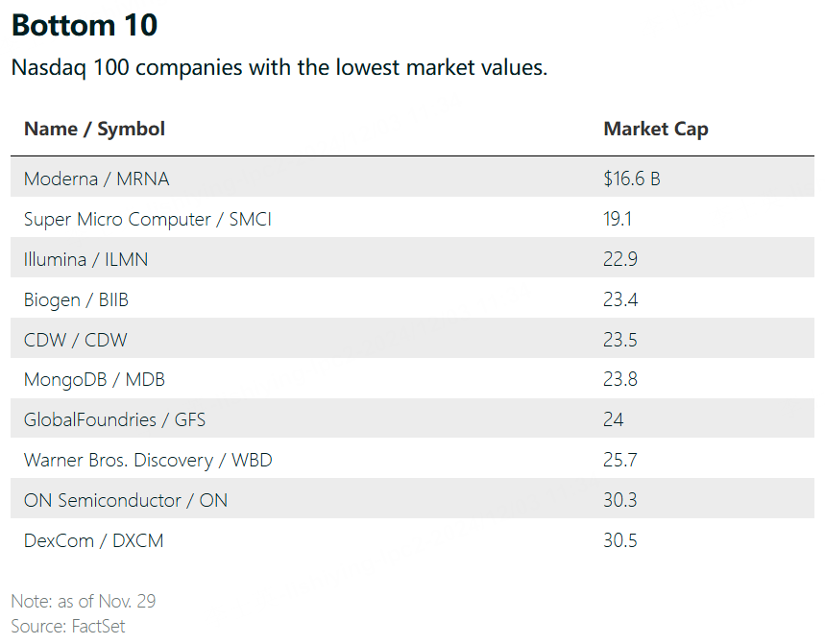Viewport: 825px width, 644px height.
Task: Click the Bottom 10 heading
Action: (x=85, y=26)
